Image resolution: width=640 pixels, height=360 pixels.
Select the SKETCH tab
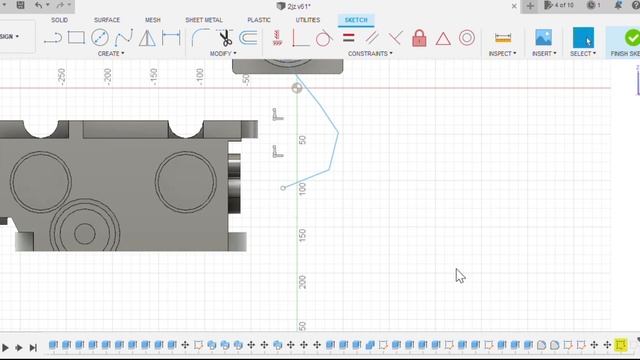click(x=356, y=20)
